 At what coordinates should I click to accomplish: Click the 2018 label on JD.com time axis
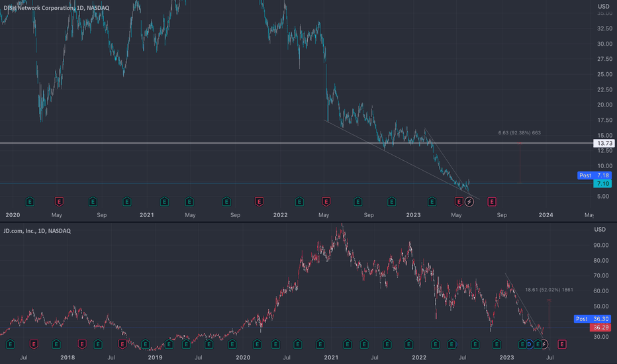(x=68, y=357)
